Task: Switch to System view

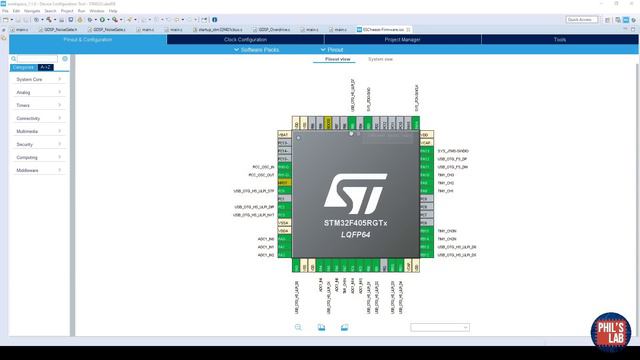Action: 380,59
